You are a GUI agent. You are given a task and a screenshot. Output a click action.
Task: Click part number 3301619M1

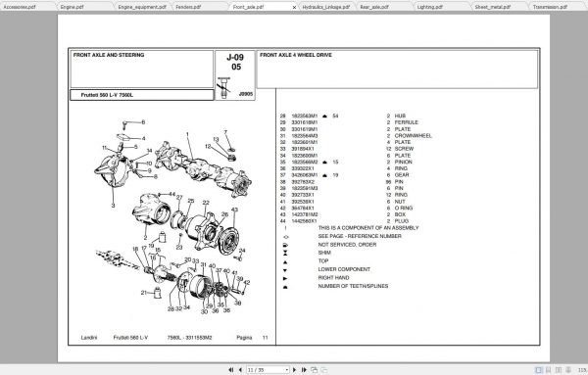click(x=305, y=129)
